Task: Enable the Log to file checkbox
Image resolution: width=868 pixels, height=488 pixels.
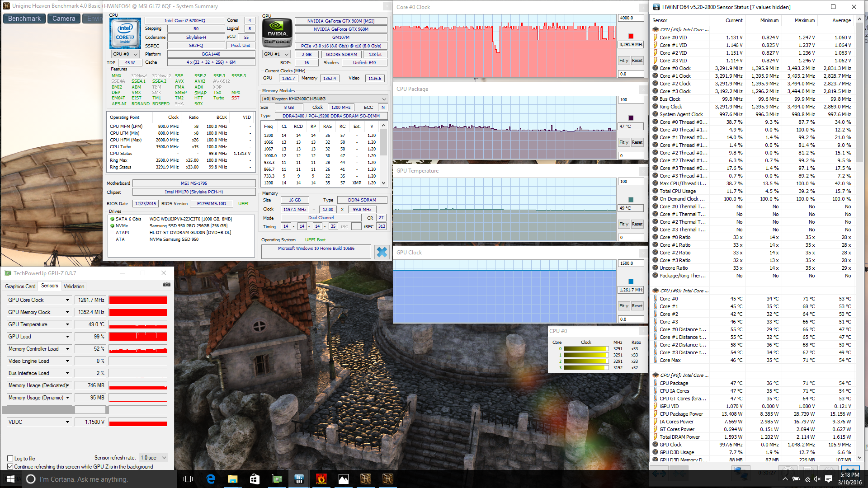Action: click(x=10, y=458)
